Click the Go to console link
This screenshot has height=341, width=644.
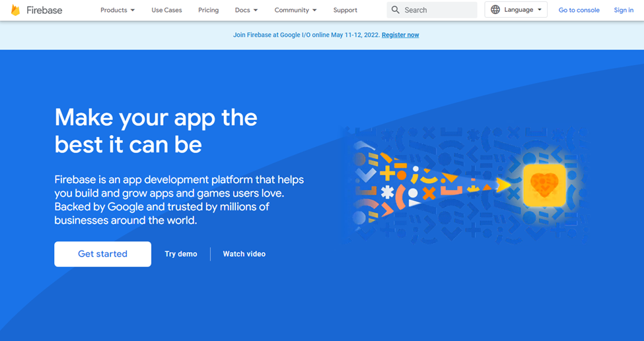[x=579, y=10]
